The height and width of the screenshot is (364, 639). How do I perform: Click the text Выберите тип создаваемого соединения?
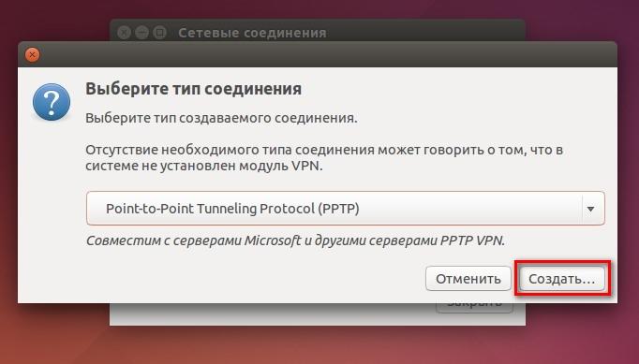tap(221, 118)
